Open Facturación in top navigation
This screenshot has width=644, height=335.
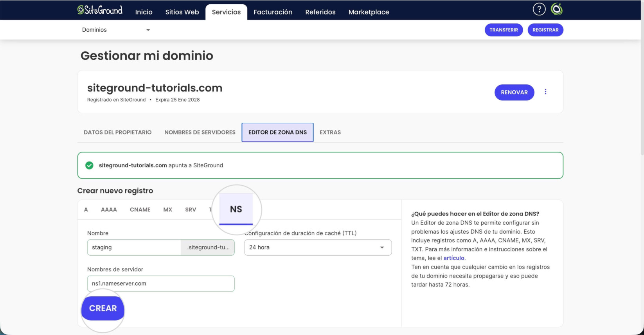tap(273, 12)
